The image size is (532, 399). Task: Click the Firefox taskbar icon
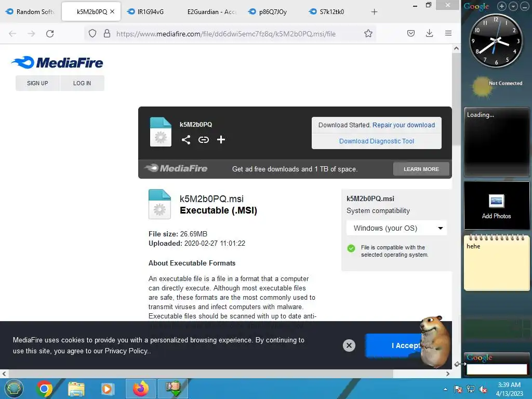(x=140, y=389)
